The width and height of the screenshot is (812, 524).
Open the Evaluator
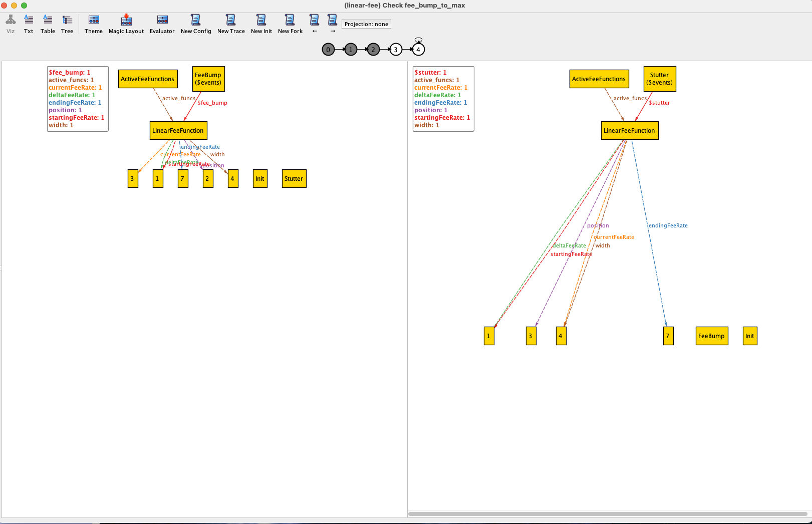(162, 24)
